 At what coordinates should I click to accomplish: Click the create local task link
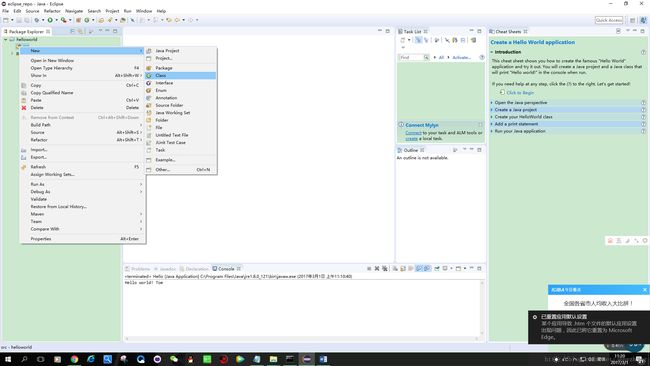point(411,138)
